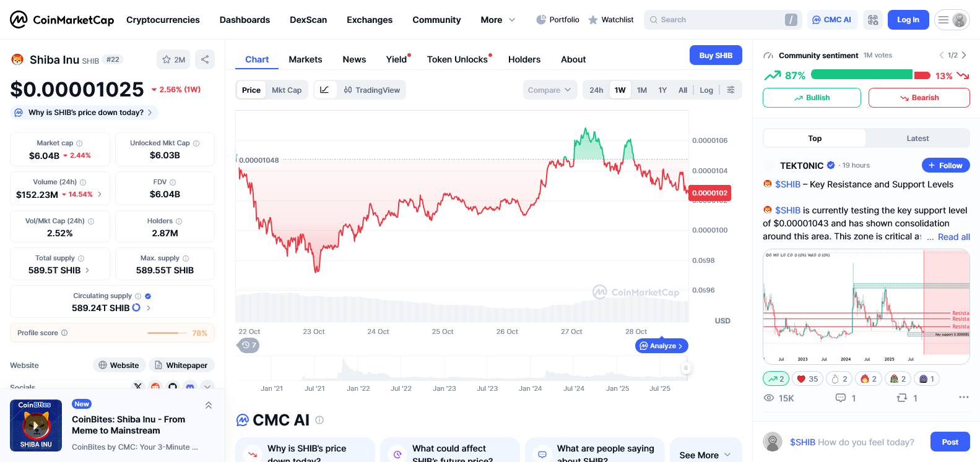Expand See More CMC AI questions
This screenshot has width=980, height=462.
tap(705, 455)
